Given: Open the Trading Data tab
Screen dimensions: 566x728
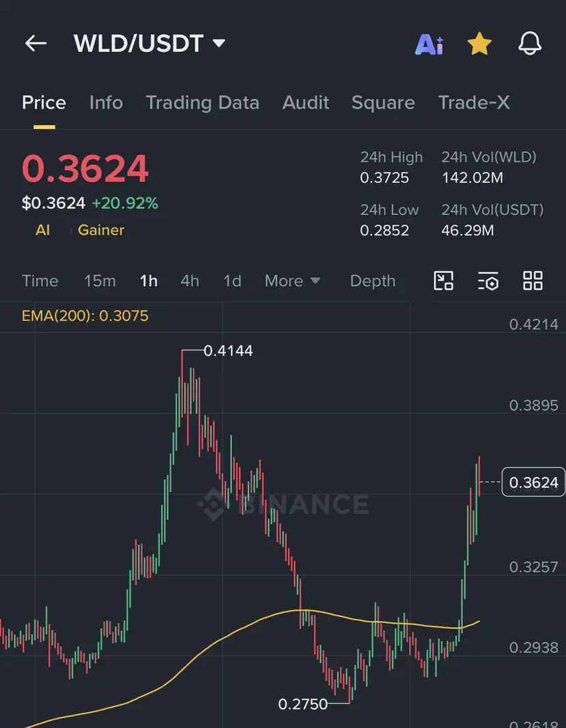Looking at the screenshot, I should [203, 102].
